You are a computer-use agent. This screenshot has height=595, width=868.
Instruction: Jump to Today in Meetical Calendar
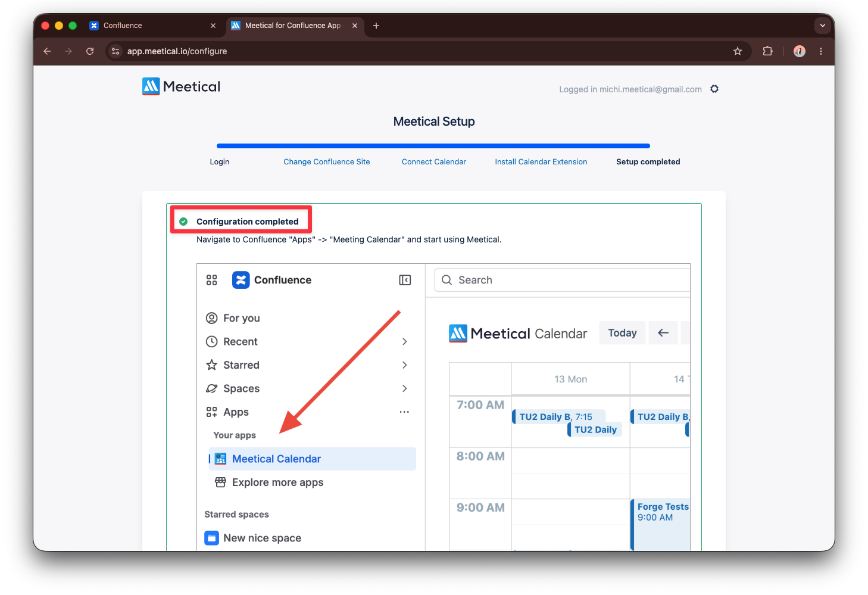pyautogui.click(x=623, y=333)
